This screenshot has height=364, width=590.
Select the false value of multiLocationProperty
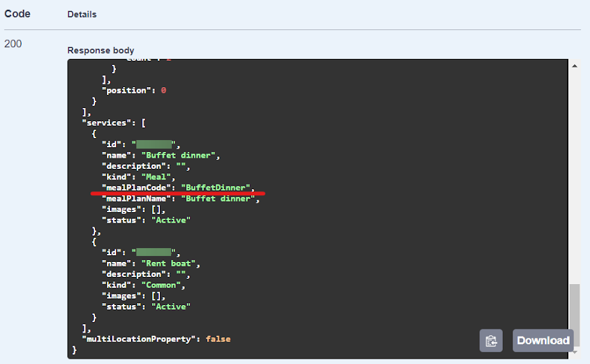click(x=218, y=339)
